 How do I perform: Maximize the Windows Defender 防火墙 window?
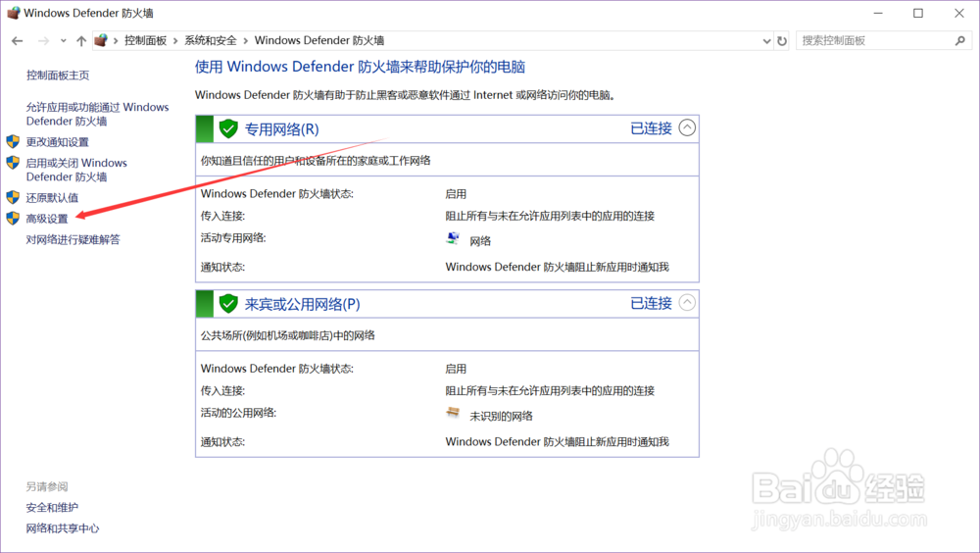coord(918,13)
